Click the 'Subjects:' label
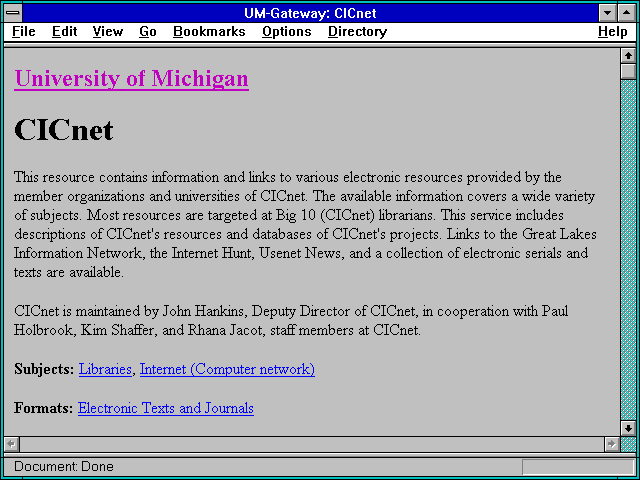 pyautogui.click(x=44, y=369)
